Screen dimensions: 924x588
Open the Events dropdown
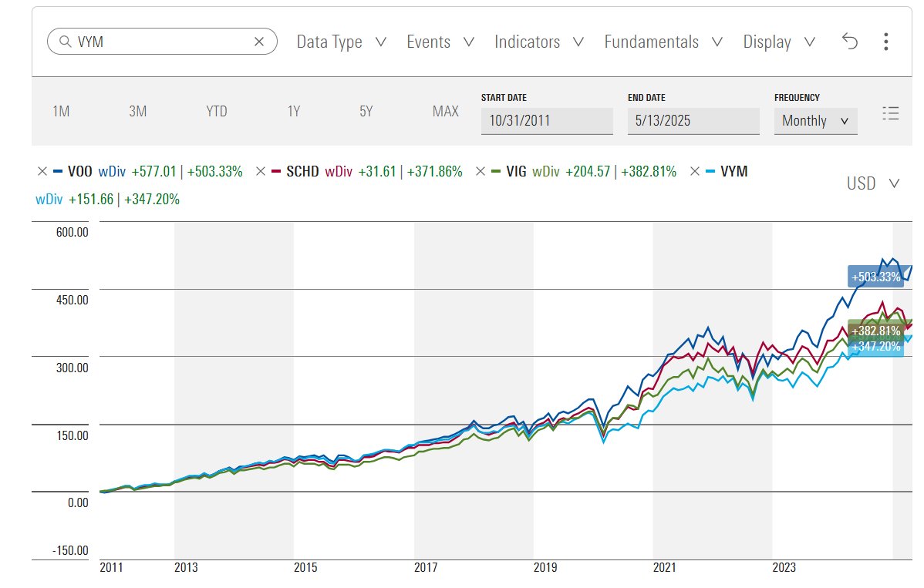tap(440, 42)
